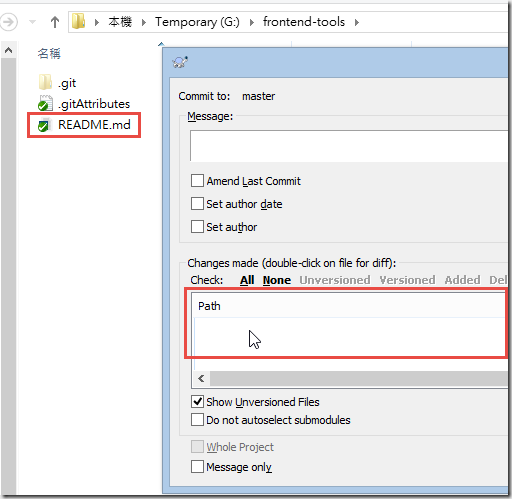Select the .git folder icon
The width and height of the screenshot is (512, 499).
pos(45,82)
